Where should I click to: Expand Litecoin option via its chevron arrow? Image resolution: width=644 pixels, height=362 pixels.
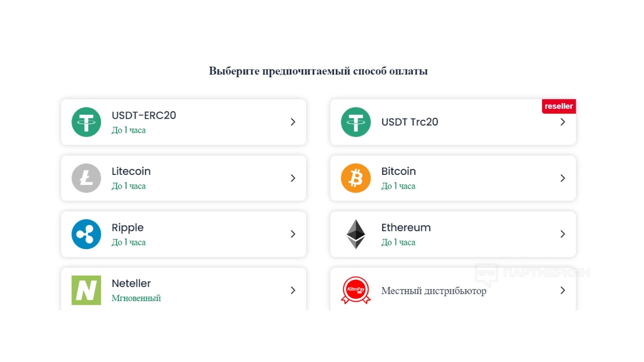tap(293, 178)
